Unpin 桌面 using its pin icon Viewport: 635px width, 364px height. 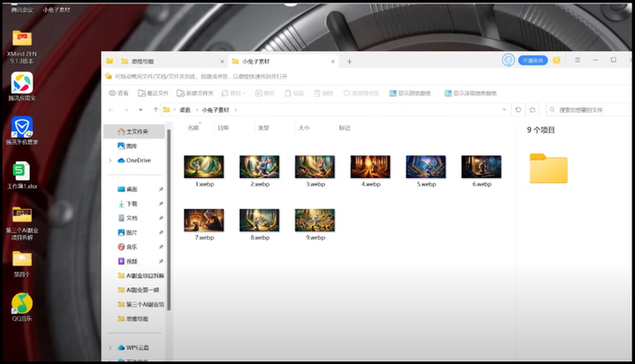161,189
